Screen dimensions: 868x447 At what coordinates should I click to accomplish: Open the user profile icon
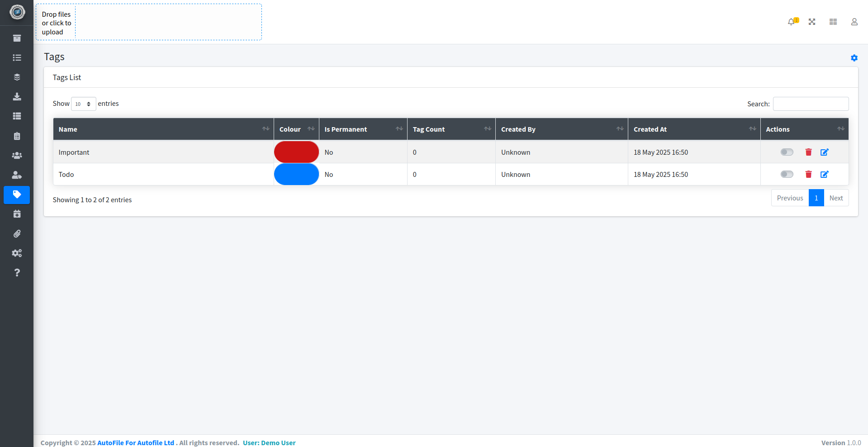click(x=854, y=22)
